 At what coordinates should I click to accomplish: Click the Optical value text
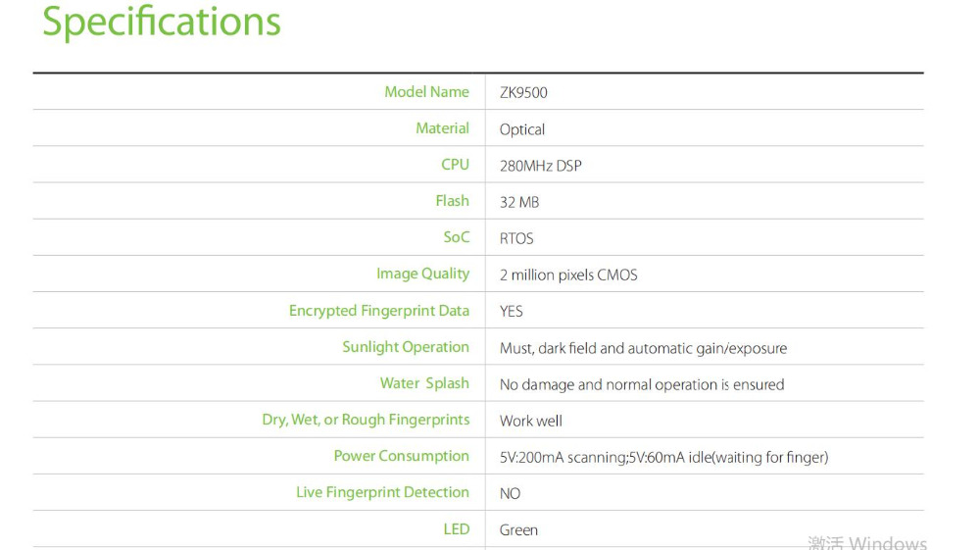point(522,129)
